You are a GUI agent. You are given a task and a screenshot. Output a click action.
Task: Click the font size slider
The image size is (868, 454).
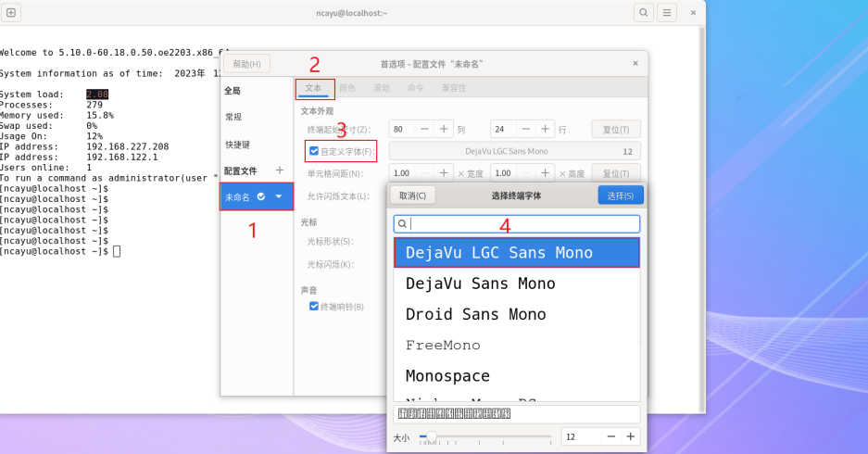(485, 436)
